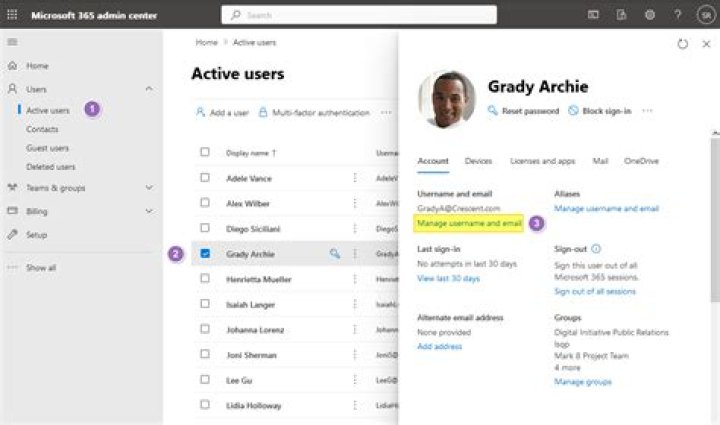The width and height of the screenshot is (720, 425).
Task: Click Reset password in panel
Action: (x=523, y=111)
